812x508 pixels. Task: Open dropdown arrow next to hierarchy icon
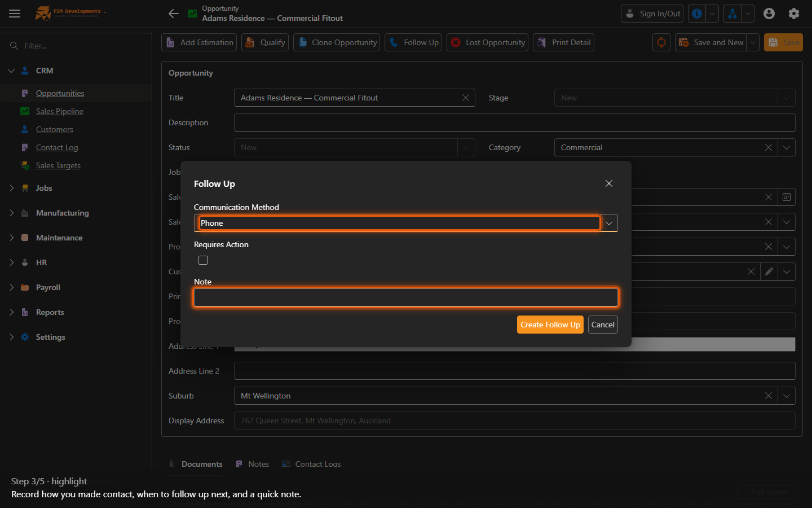[x=748, y=14]
